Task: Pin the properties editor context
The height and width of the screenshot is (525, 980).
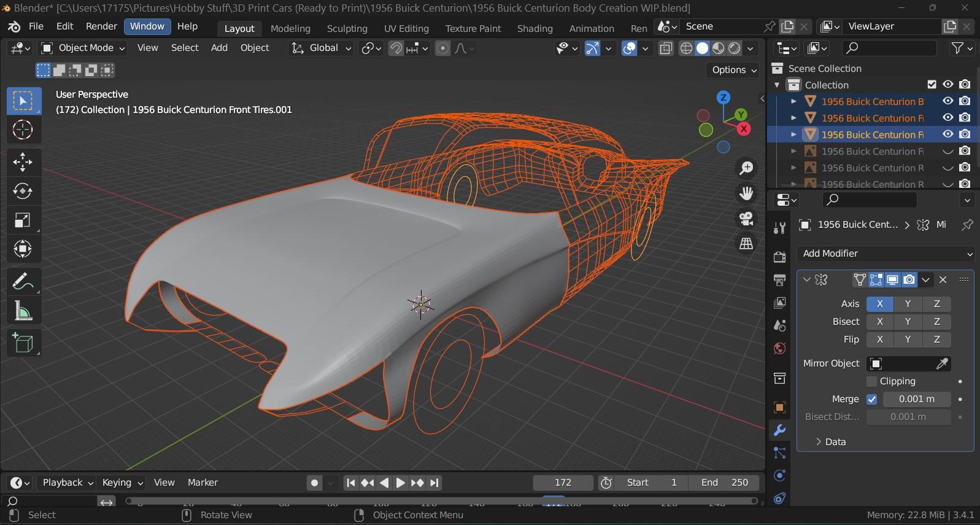Action: pos(967,225)
